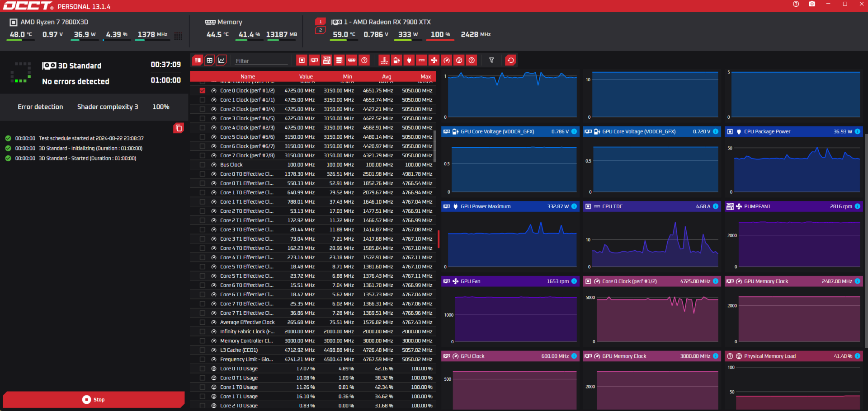The height and width of the screenshot is (411, 868).
Task: Click the GPU Memory Clock 2487.00 MHz header
Action: [x=794, y=281]
